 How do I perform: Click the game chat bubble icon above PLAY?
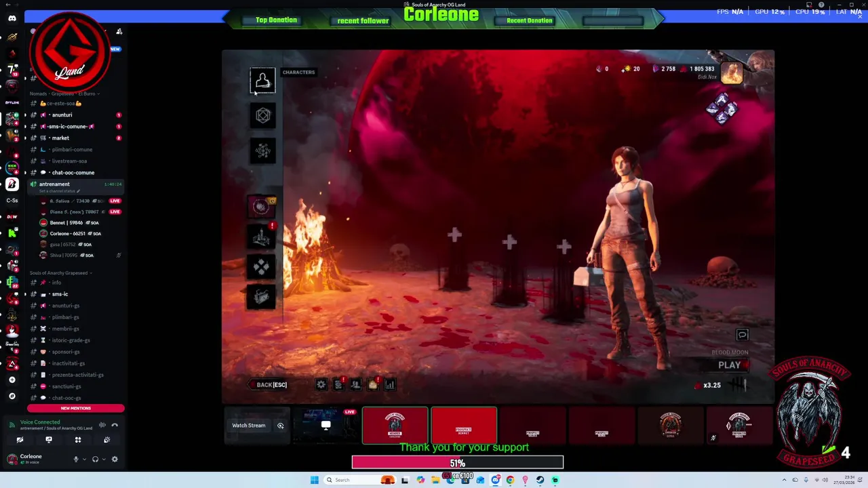tap(743, 335)
